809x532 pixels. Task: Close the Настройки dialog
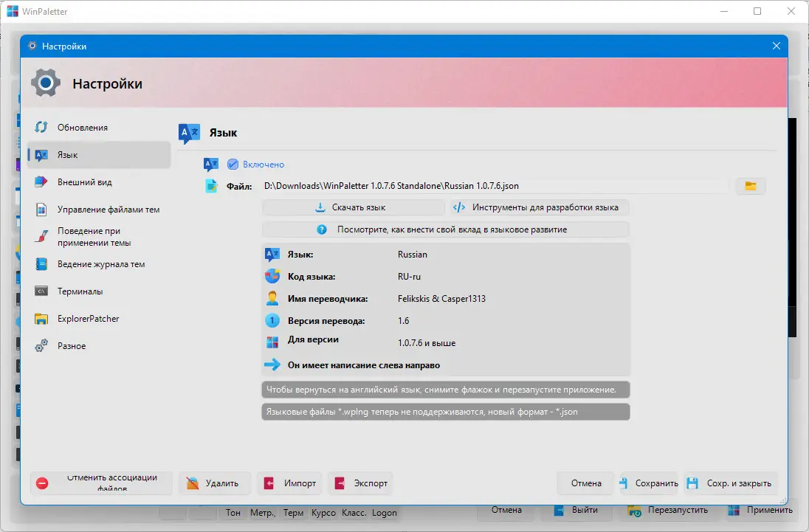pyautogui.click(x=776, y=46)
